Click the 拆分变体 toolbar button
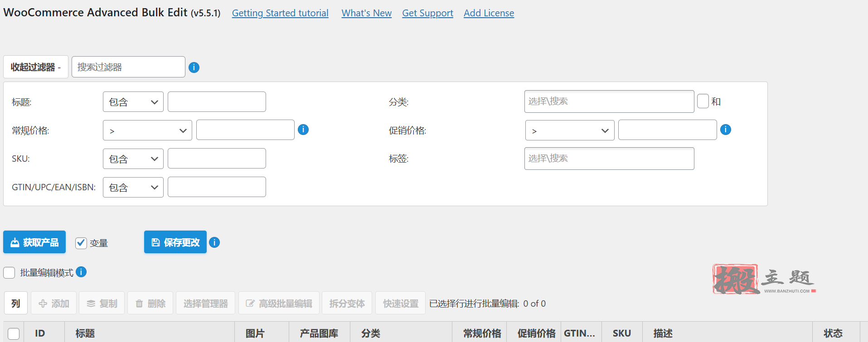The width and height of the screenshot is (868, 342). point(347,303)
